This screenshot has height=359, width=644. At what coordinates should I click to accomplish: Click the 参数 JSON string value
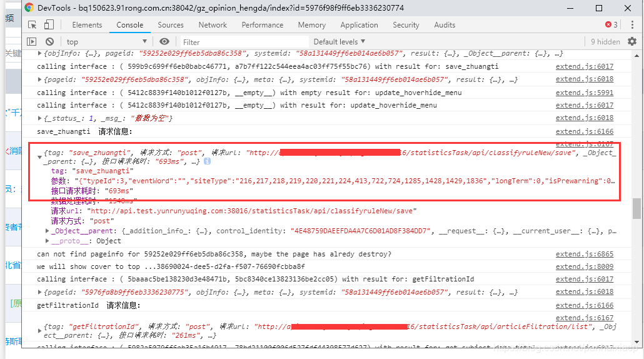pos(345,181)
